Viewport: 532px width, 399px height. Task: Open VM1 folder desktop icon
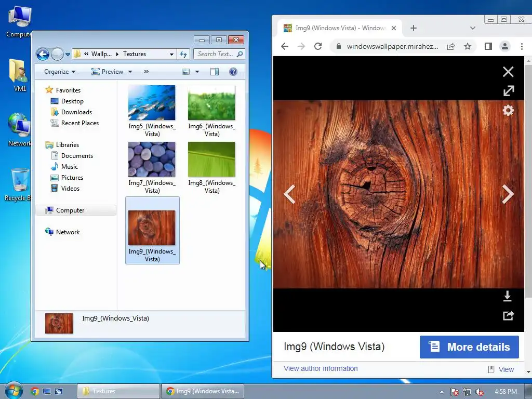click(20, 75)
